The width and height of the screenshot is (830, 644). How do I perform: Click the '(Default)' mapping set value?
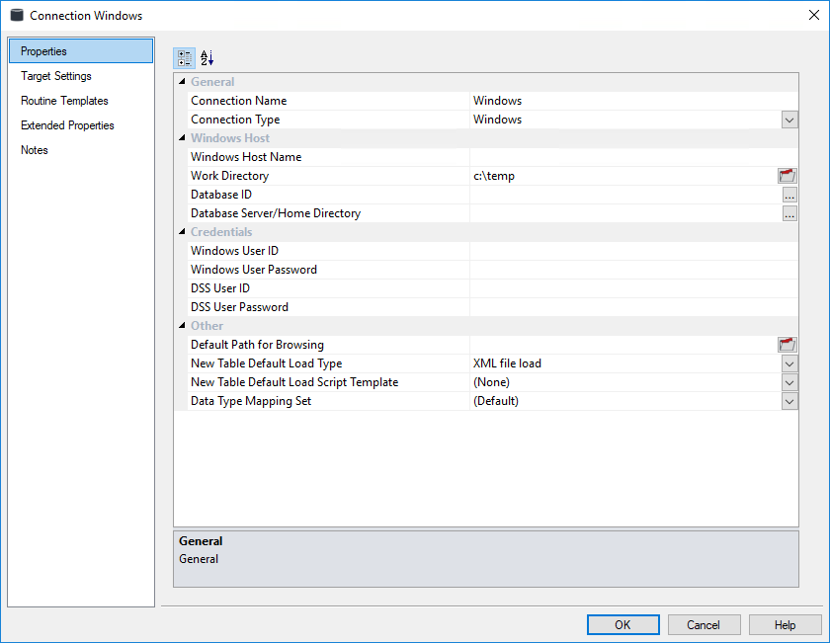pyautogui.click(x=496, y=401)
